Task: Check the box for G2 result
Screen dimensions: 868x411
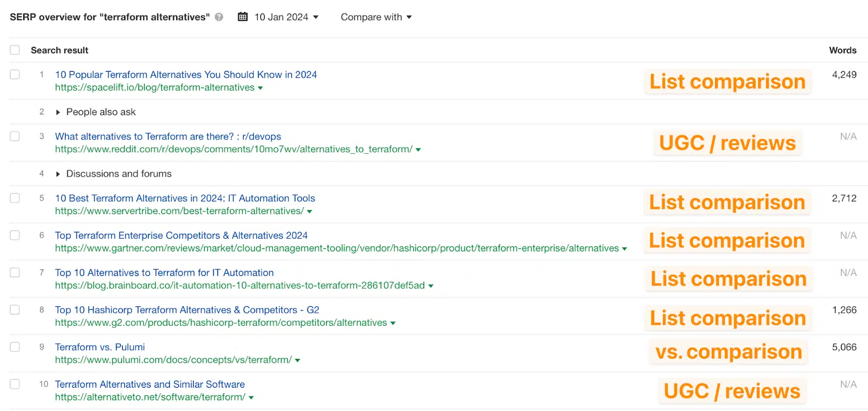Action: coord(15,309)
